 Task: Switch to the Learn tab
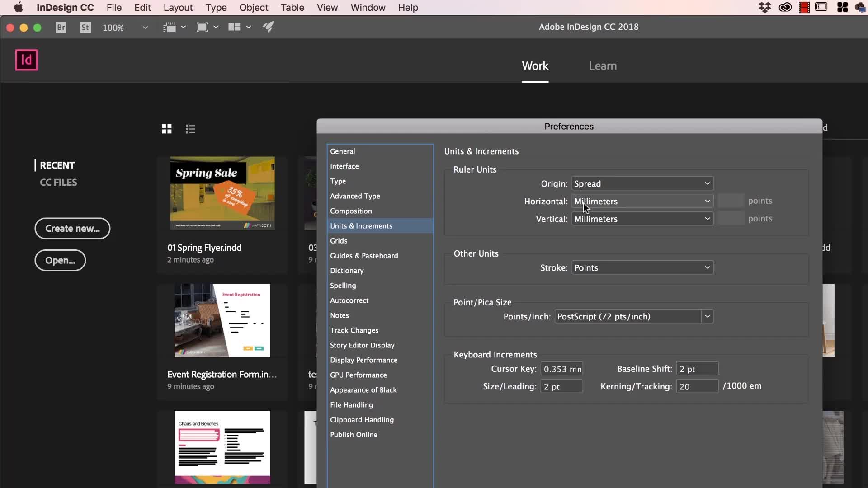(x=603, y=66)
